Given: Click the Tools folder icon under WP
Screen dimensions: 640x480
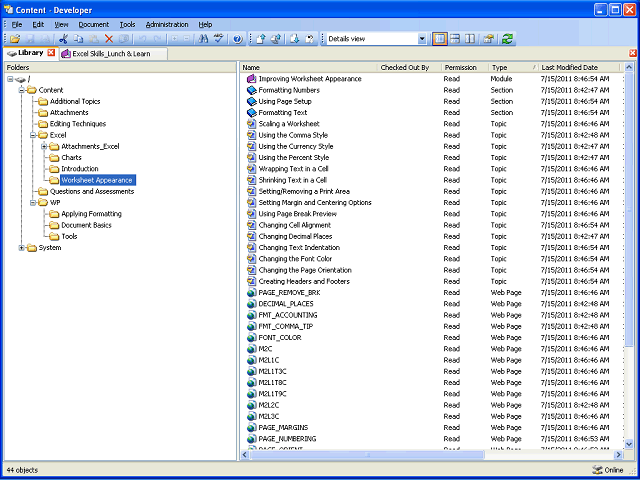Looking at the screenshot, I should (54, 236).
